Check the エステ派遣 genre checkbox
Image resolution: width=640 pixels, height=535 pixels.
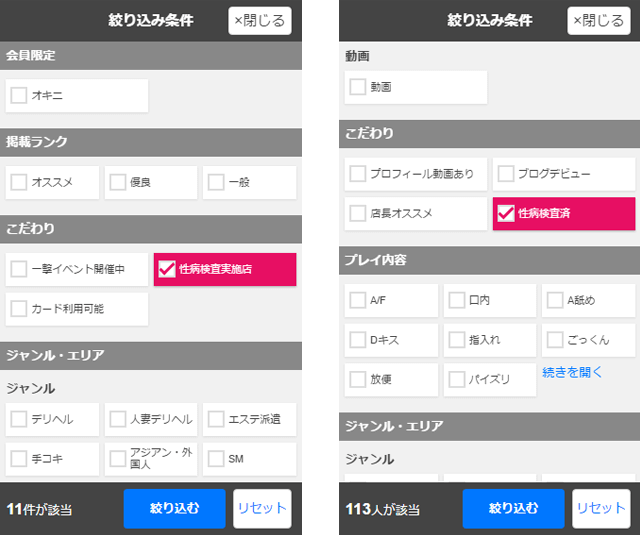[x=216, y=419]
